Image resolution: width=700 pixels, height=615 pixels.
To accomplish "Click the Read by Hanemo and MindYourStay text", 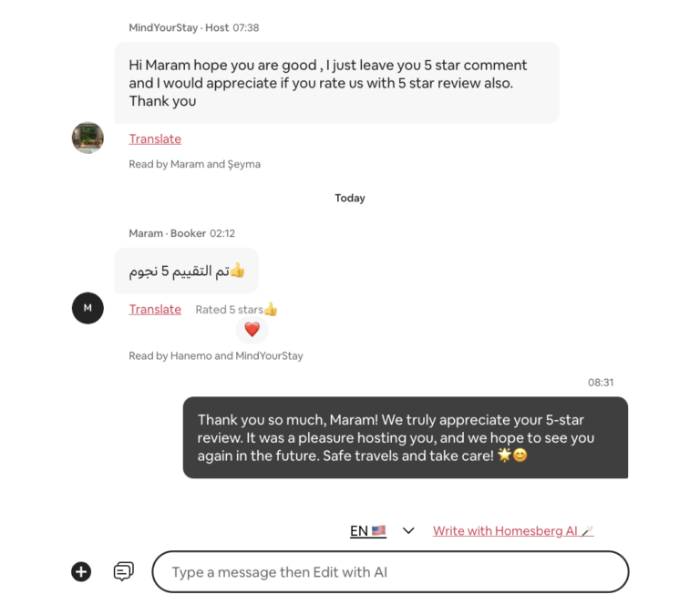I will (x=216, y=355).
